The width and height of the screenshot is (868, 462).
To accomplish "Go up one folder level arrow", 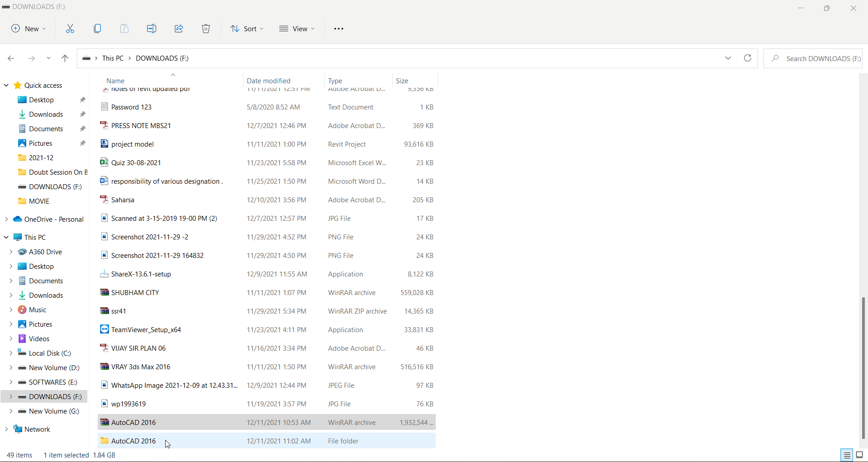I will point(65,58).
